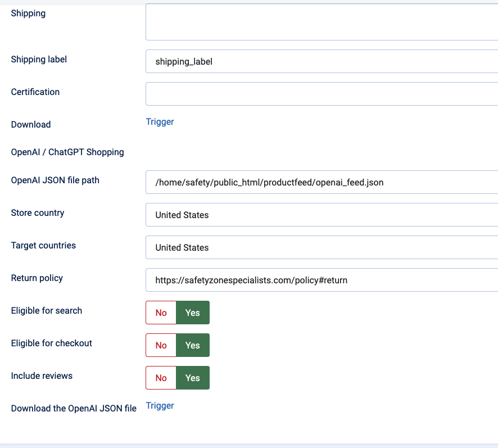Screen dimensions: 498x448
Task: Click the Shipping label input field
Action: pyautogui.click(x=322, y=61)
